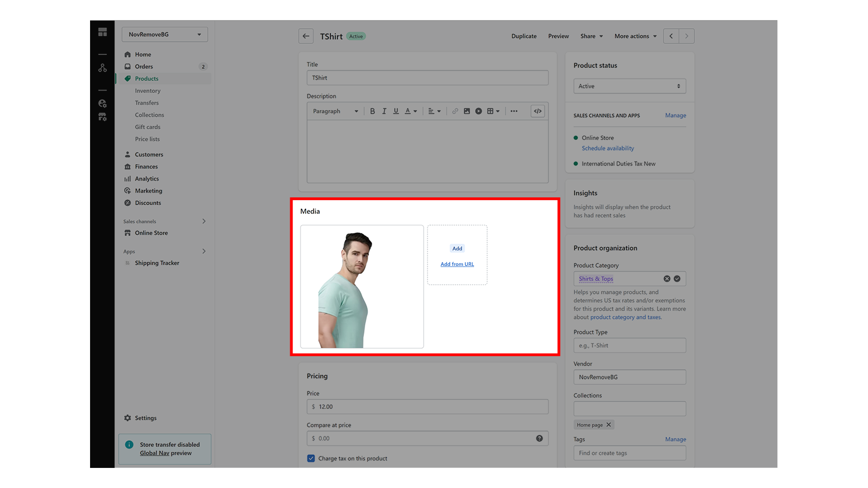Apply italic formatting in the description editor
The image size is (868, 488).
(384, 111)
